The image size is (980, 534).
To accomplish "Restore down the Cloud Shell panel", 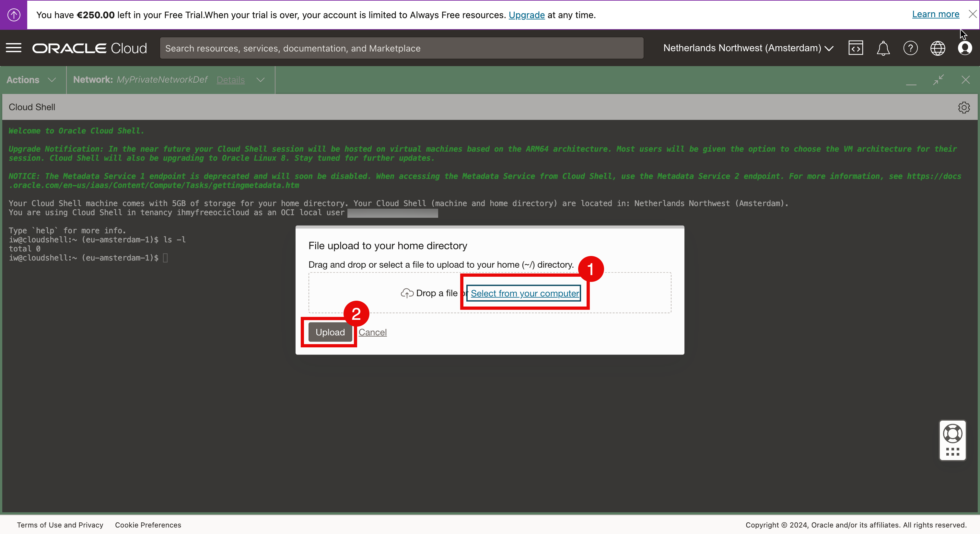I will coord(939,79).
